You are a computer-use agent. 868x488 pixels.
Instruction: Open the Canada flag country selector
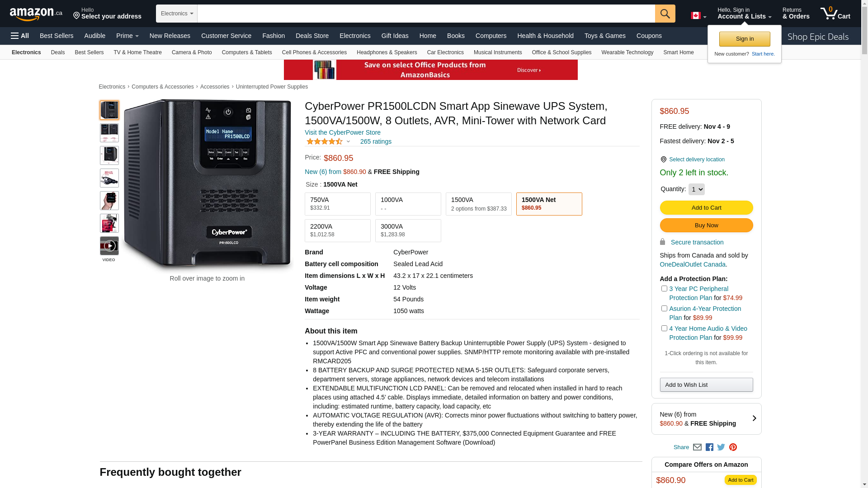pyautogui.click(x=698, y=16)
